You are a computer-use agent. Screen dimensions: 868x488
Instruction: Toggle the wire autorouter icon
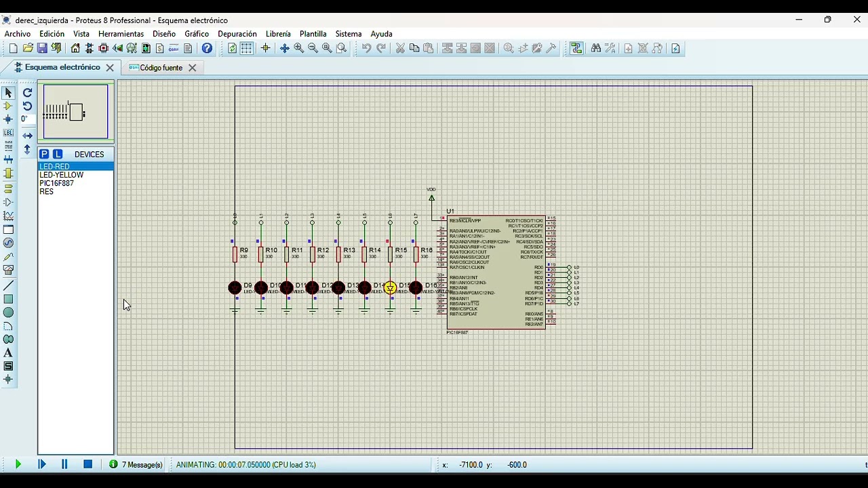(576, 48)
